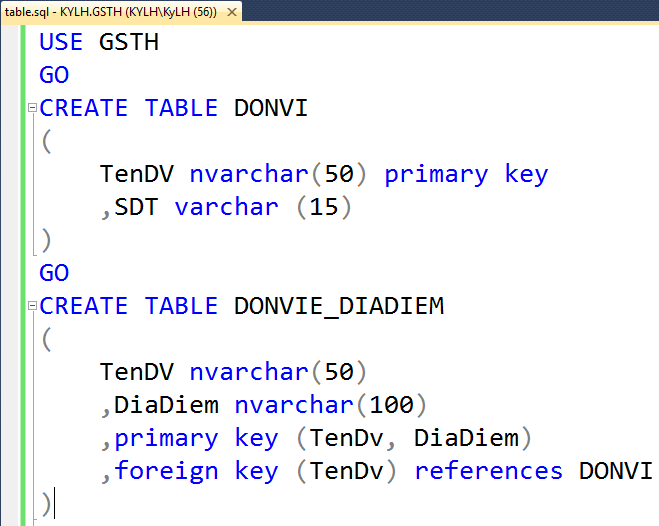Click the USE keyword on first line

[61, 42]
